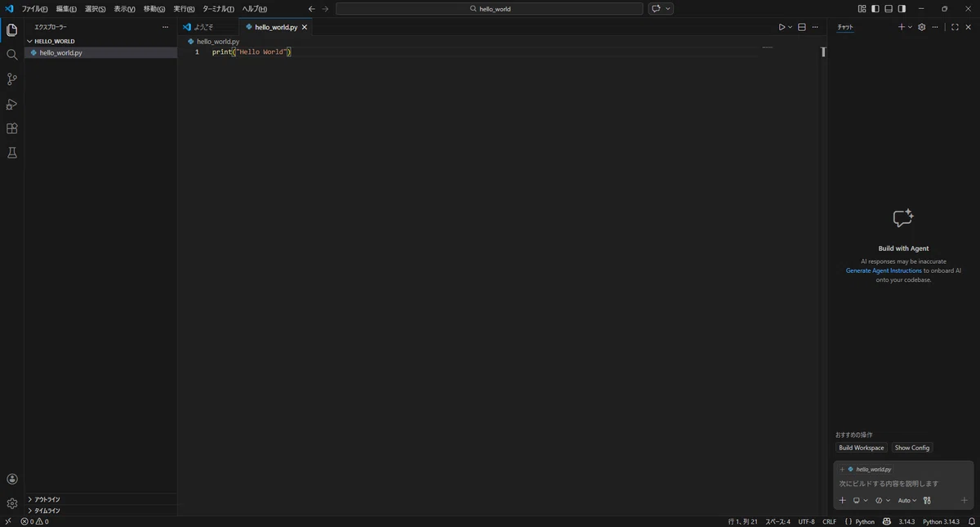The image size is (980, 527).
Task: Toggle the secondary side bar visibility
Action: tap(902, 9)
